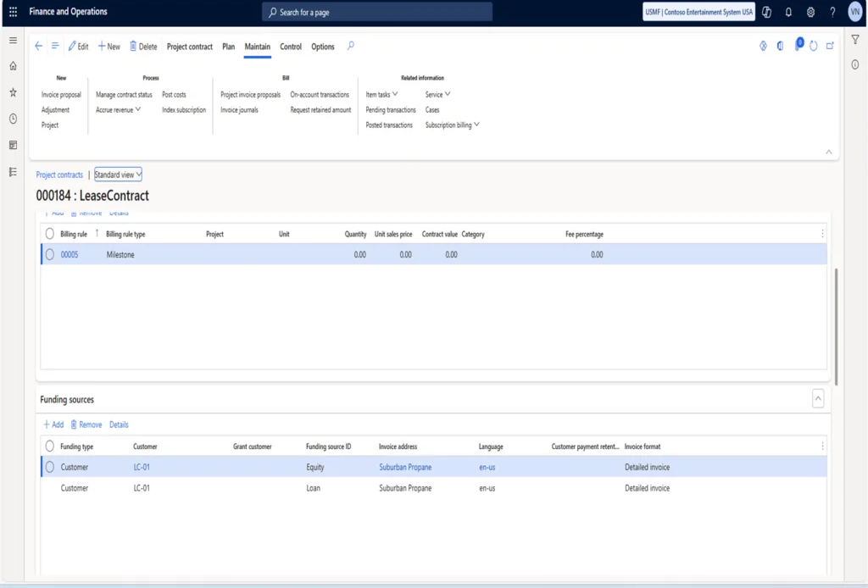Open the Copilot icon in header
The width and height of the screenshot is (868, 588).
(x=766, y=12)
